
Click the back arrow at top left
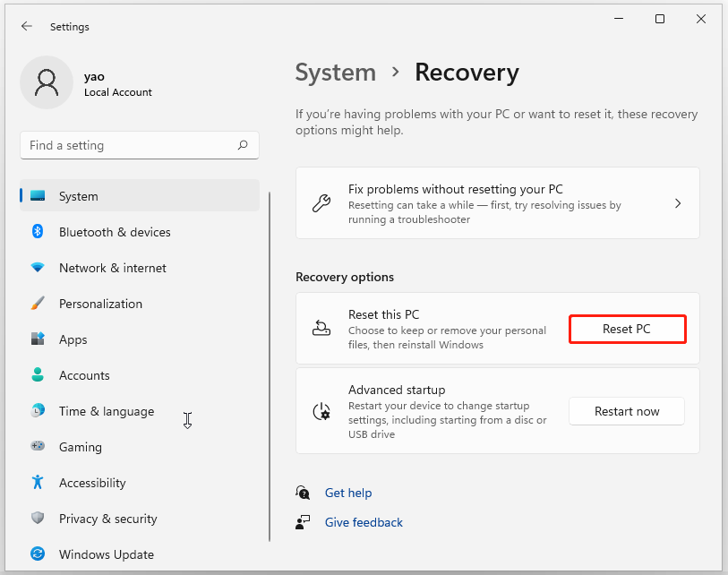click(27, 26)
